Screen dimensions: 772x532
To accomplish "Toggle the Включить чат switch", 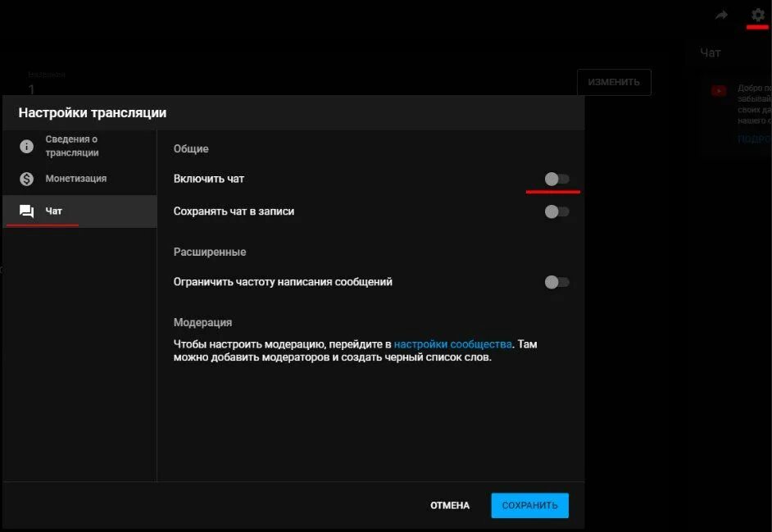I will click(x=556, y=179).
